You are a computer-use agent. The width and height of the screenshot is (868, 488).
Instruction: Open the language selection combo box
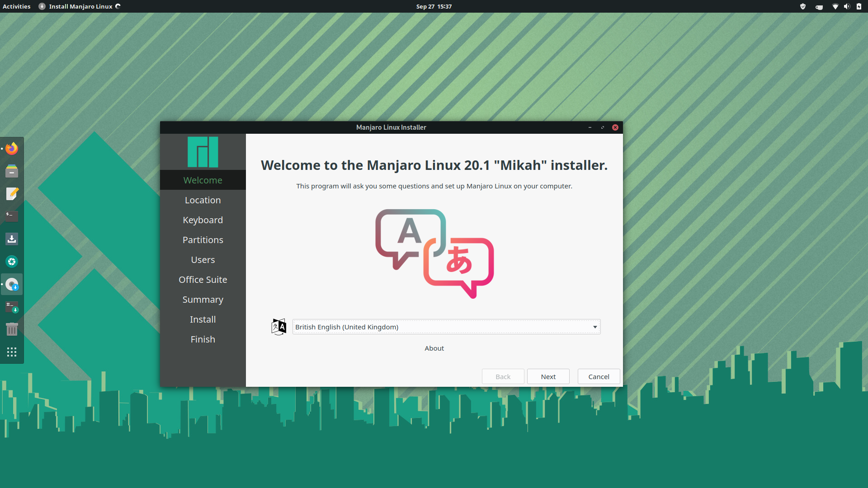pyautogui.click(x=446, y=327)
